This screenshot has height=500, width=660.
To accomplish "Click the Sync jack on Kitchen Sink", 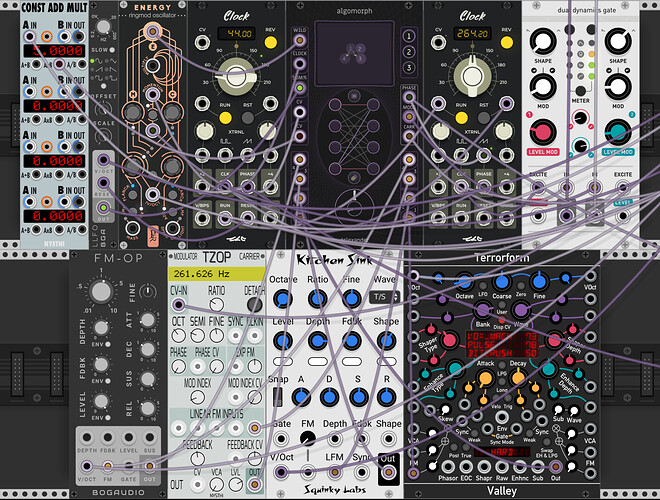I will tap(361, 472).
